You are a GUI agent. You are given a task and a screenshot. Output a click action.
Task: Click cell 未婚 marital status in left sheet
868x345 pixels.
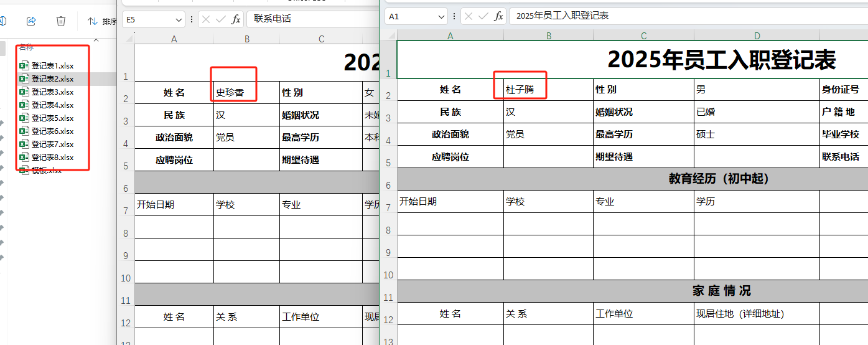371,115
